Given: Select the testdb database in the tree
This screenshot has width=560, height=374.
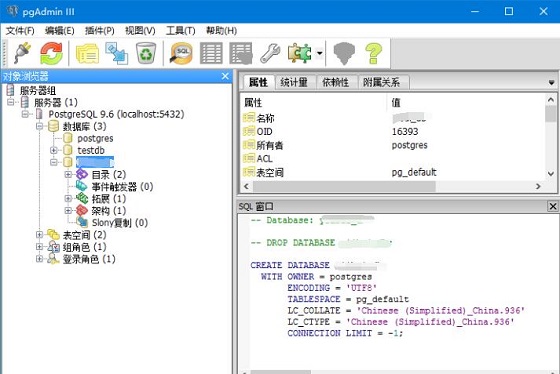Looking at the screenshot, I should (x=91, y=150).
